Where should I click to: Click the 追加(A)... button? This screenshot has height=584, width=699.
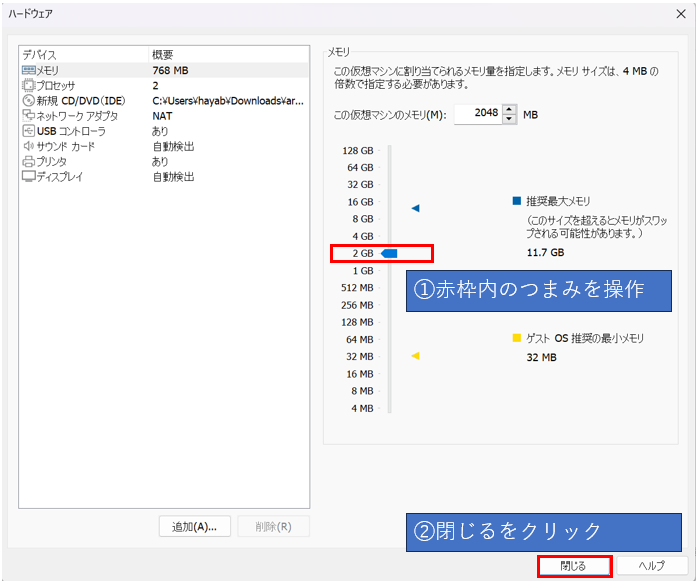(x=195, y=527)
